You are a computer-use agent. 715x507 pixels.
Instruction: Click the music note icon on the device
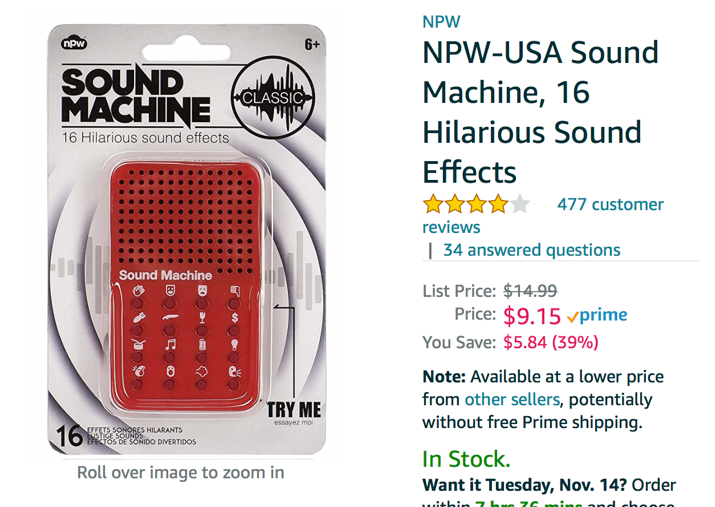(169, 345)
